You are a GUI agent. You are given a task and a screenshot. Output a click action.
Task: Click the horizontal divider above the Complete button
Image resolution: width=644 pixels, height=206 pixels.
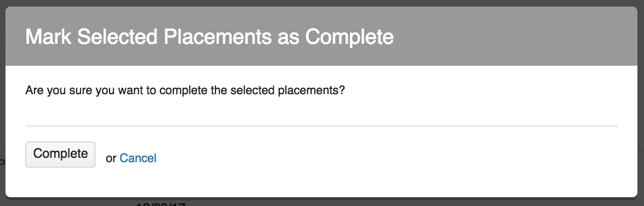click(x=321, y=125)
